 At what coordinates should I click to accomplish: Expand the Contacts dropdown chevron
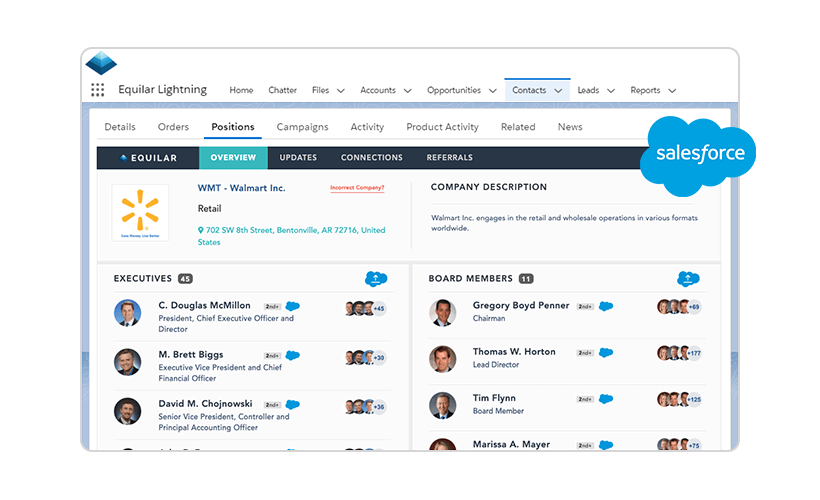pos(559,90)
